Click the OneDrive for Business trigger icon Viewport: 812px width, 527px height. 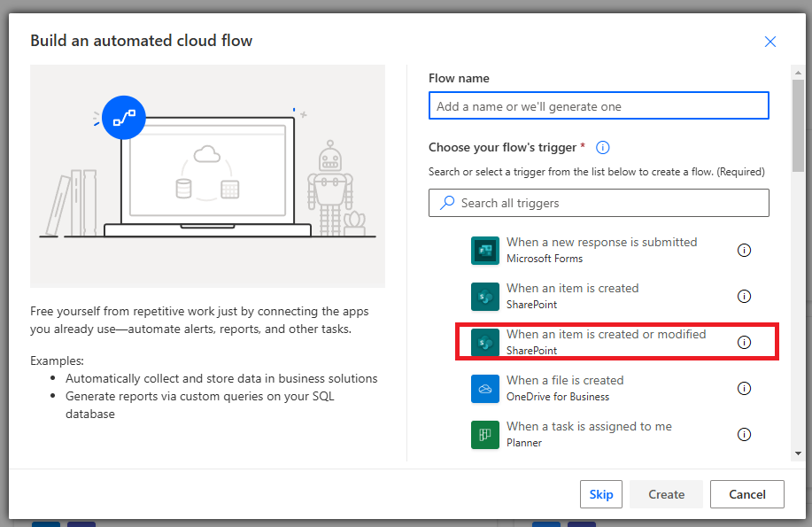pyautogui.click(x=484, y=389)
